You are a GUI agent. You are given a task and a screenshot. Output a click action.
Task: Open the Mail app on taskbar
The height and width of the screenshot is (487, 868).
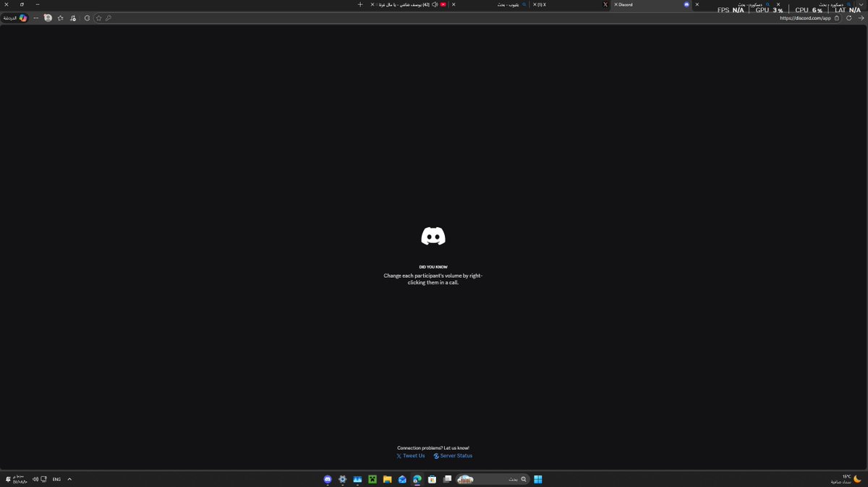[402, 479]
